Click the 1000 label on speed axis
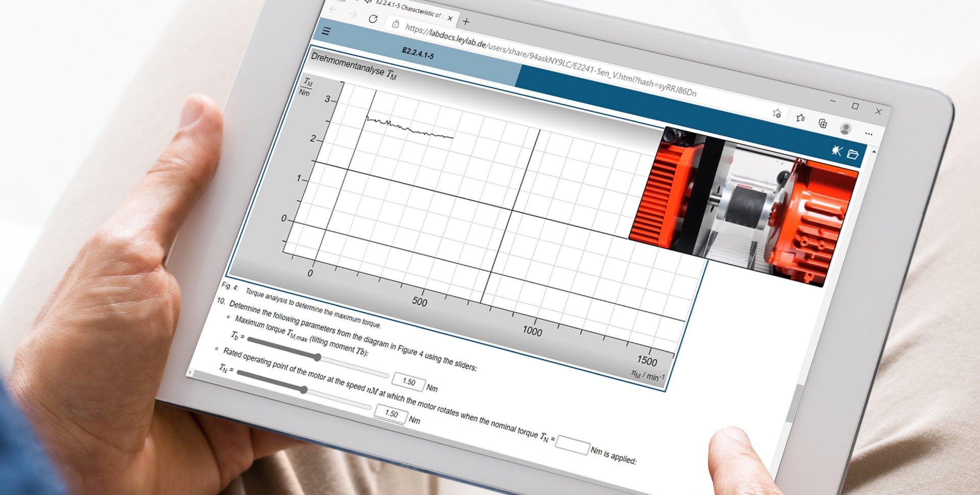 (x=532, y=331)
